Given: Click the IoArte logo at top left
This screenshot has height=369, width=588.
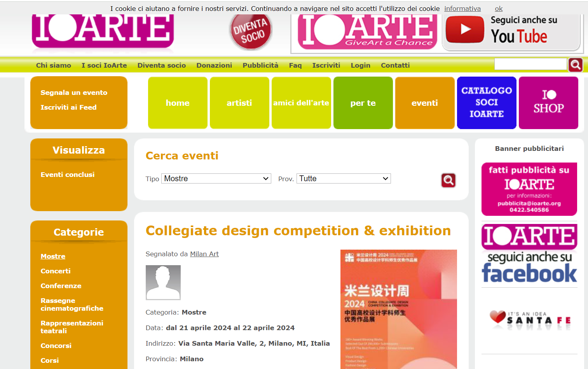Looking at the screenshot, I should point(103,31).
